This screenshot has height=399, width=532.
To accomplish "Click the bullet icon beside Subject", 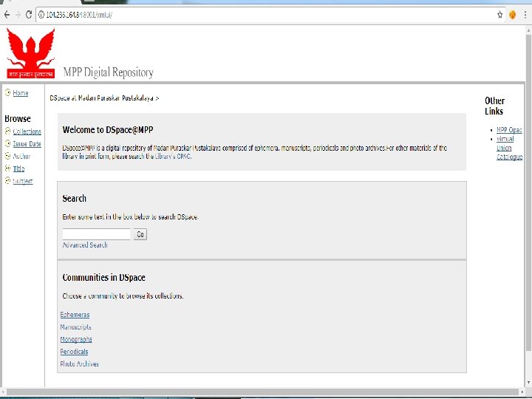I will click(8, 180).
